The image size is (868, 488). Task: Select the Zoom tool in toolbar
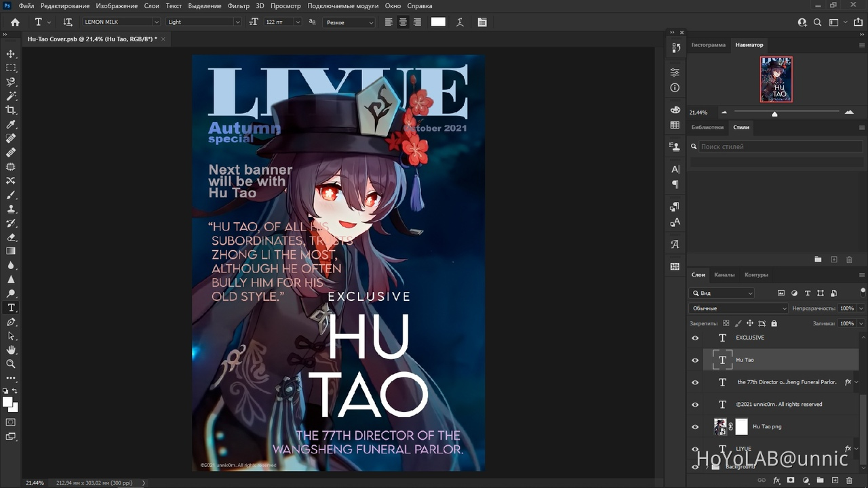(11, 364)
